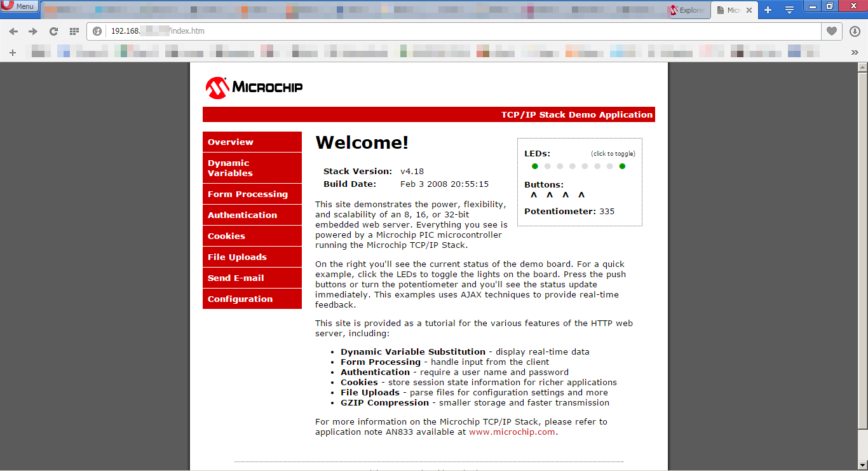Toggle the second LED on
This screenshot has height=471, width=868.
[547, 167]
